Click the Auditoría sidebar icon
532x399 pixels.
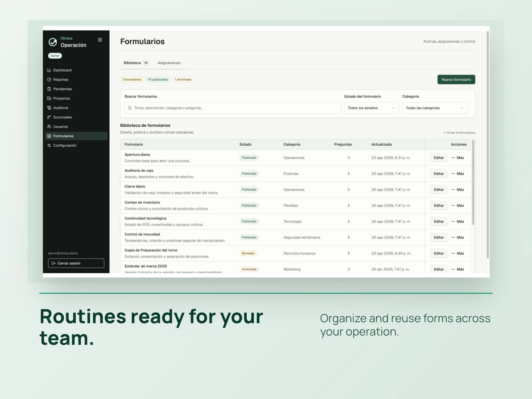[x=49, y=108]
